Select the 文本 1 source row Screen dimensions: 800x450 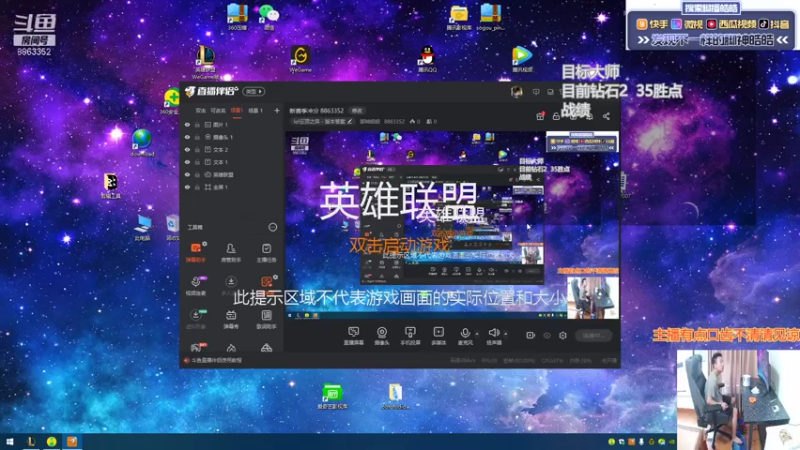(x=232, y=162)
